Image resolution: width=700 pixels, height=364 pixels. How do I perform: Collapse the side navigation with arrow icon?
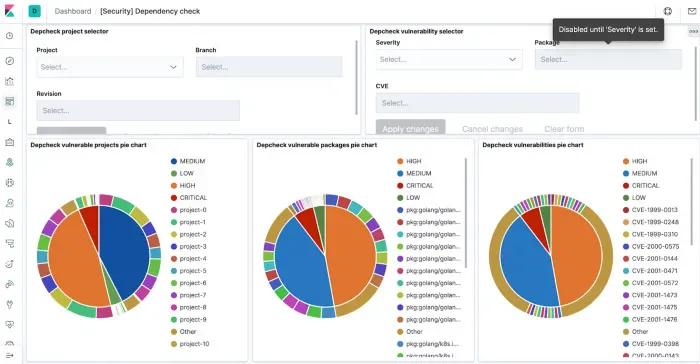click(9, 356)
